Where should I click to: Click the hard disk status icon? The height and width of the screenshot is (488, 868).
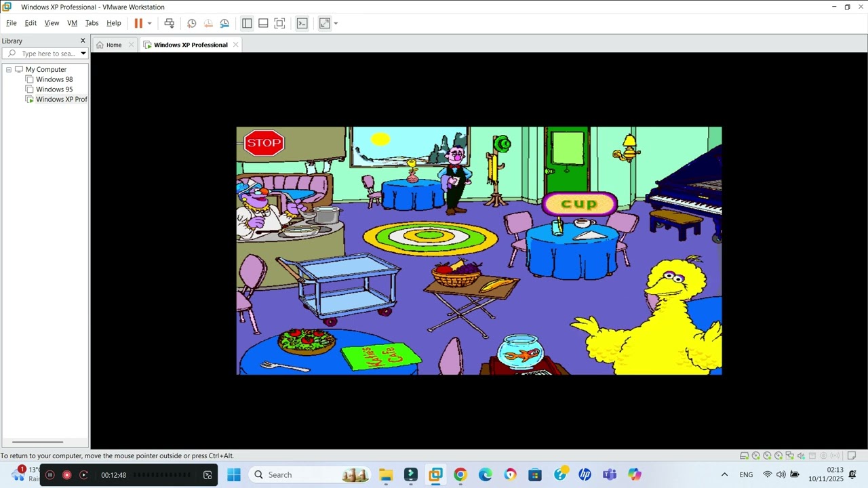click(744, 455)
